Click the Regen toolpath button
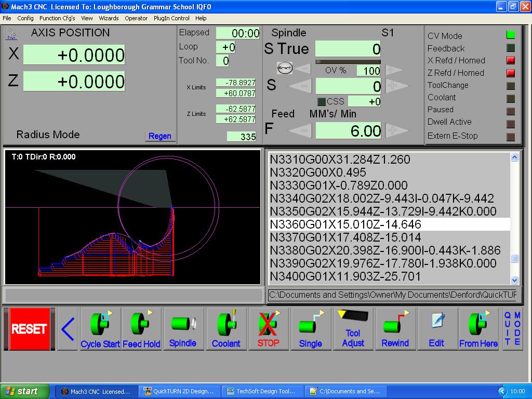 pos(160,136)
